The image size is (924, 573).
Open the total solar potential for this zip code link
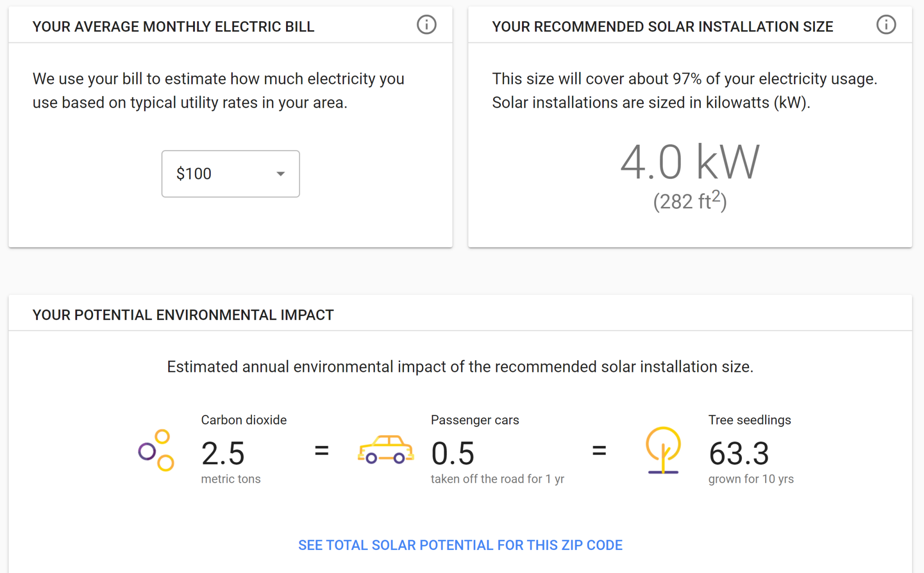460,545
